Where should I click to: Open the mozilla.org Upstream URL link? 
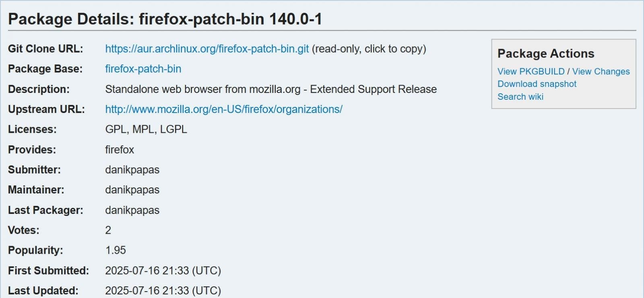point(223,109)
